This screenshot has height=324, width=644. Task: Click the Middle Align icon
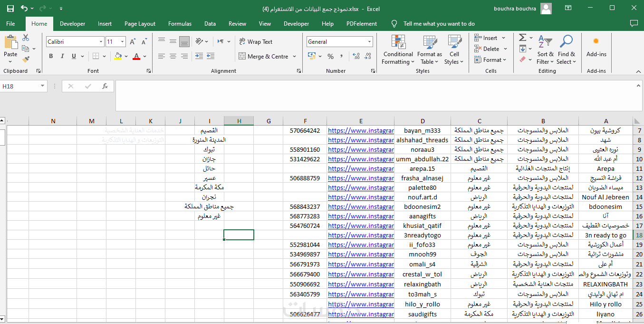(x=173, y=41)
